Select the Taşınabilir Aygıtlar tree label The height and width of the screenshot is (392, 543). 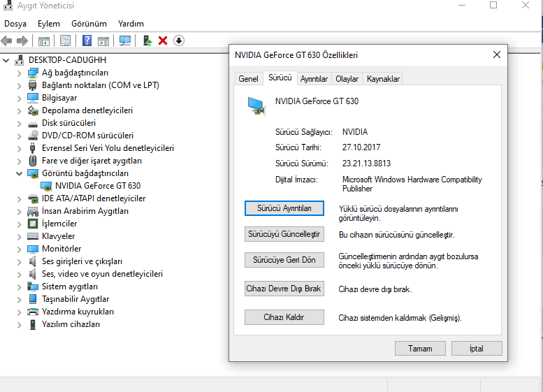tap(75, 299)
